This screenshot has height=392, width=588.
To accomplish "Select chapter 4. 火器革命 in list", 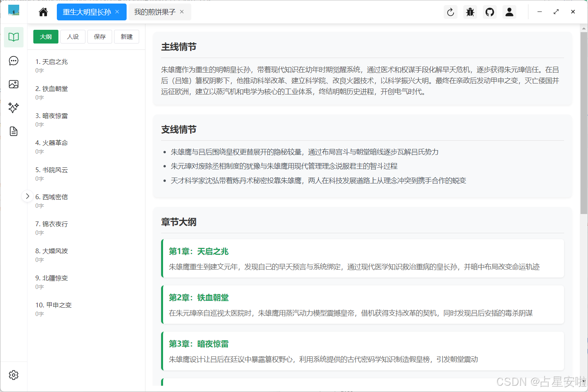I will click(86, 147).
